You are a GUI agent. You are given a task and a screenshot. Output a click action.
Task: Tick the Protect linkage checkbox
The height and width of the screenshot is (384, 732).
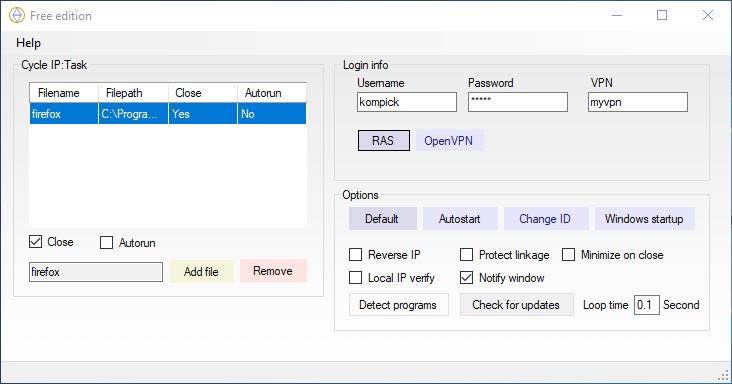point(466,255)
